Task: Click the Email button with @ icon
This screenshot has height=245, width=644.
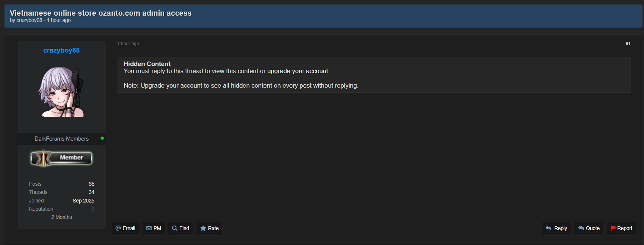Action: click(125, 228)
